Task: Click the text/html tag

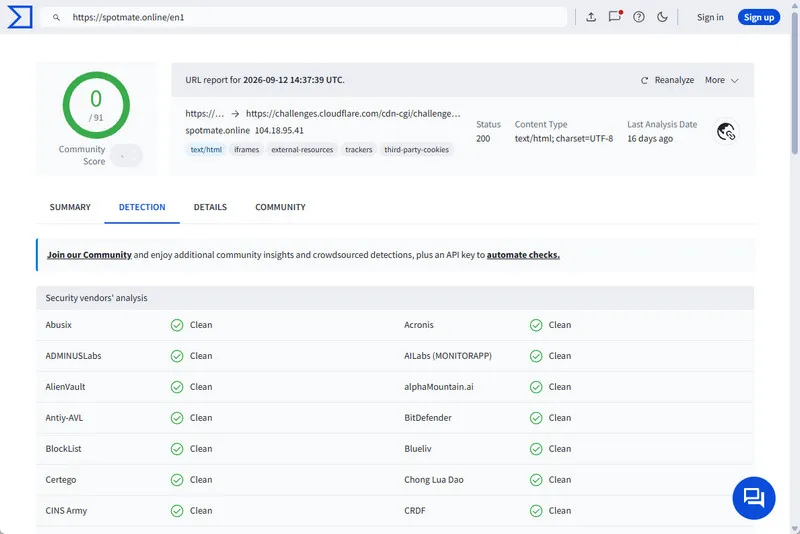Action: (x=206, y=149)
